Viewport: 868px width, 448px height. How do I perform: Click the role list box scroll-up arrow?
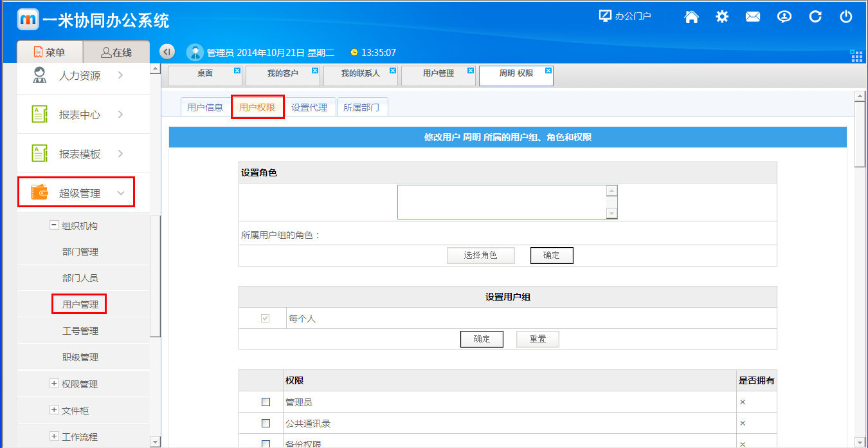(612, 191)
